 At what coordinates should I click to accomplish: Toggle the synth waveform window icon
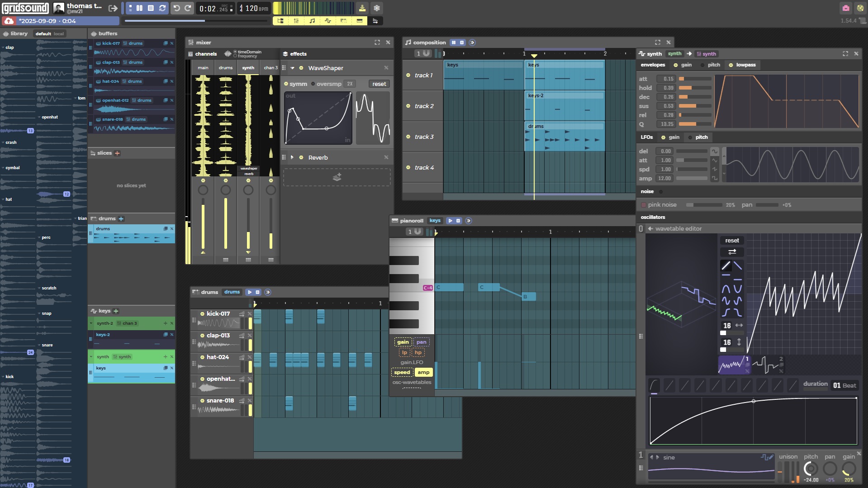click(x=328, y=21)
